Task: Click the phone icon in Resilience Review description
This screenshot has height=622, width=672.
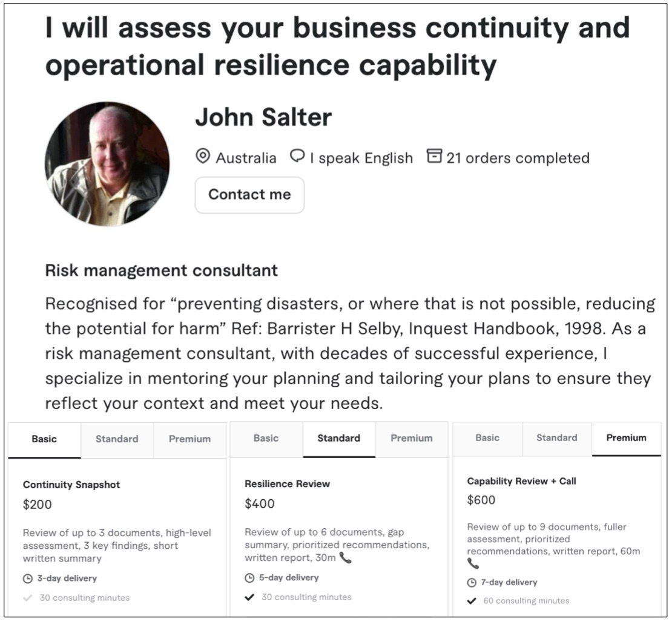Action: [x=345, y=558]
